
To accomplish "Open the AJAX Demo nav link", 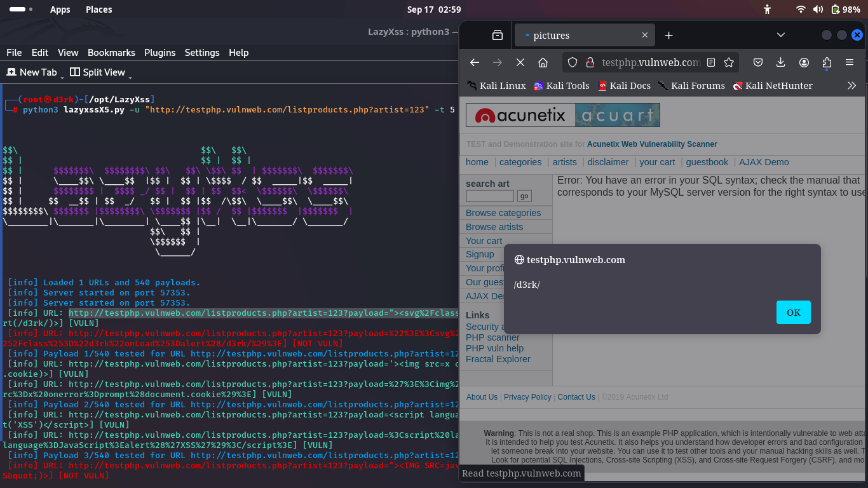I will pyautogui.click(x=764, y=162).
